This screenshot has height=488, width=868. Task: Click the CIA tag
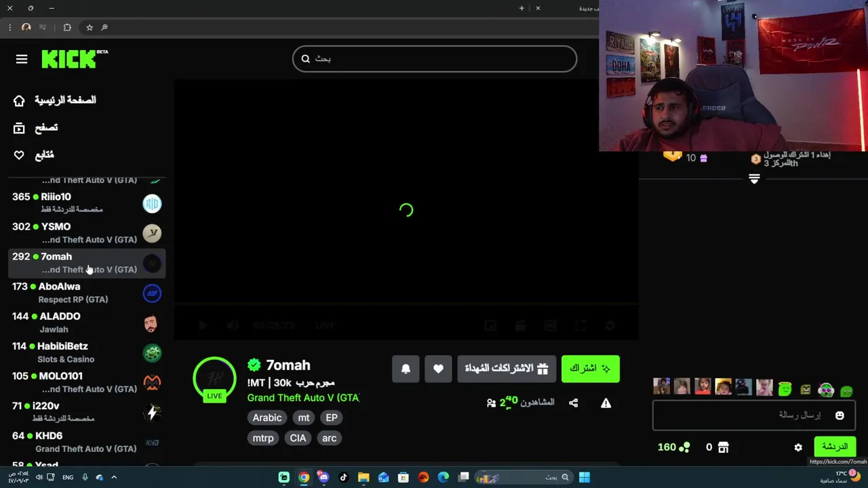(298, 438)
